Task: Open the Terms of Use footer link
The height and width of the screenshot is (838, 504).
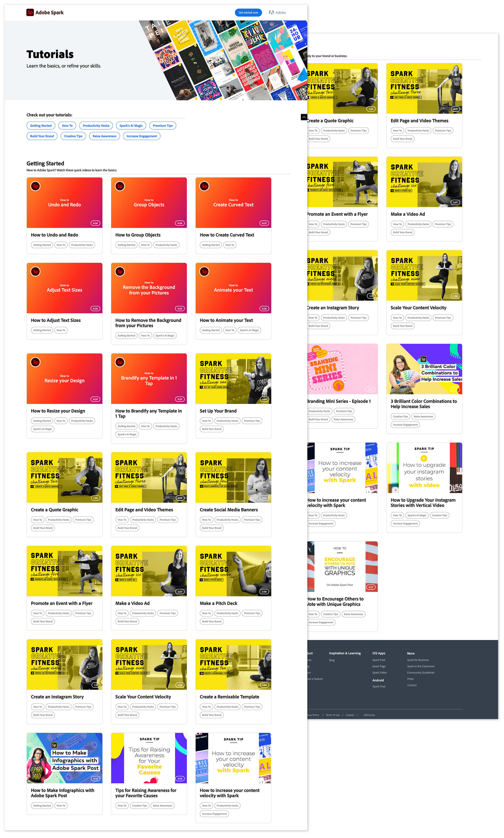Action: point(333,715)
